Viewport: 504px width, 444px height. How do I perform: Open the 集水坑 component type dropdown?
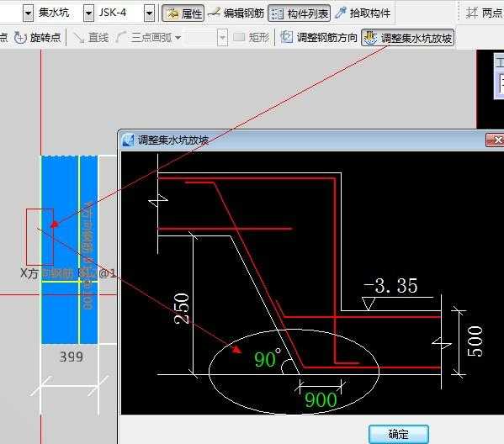click(x=88, y=13)
